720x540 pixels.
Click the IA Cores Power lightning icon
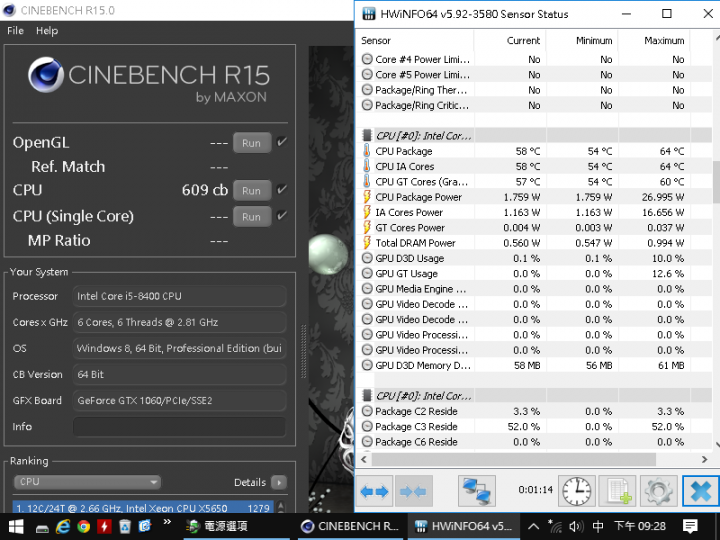[x=366, y=212]
